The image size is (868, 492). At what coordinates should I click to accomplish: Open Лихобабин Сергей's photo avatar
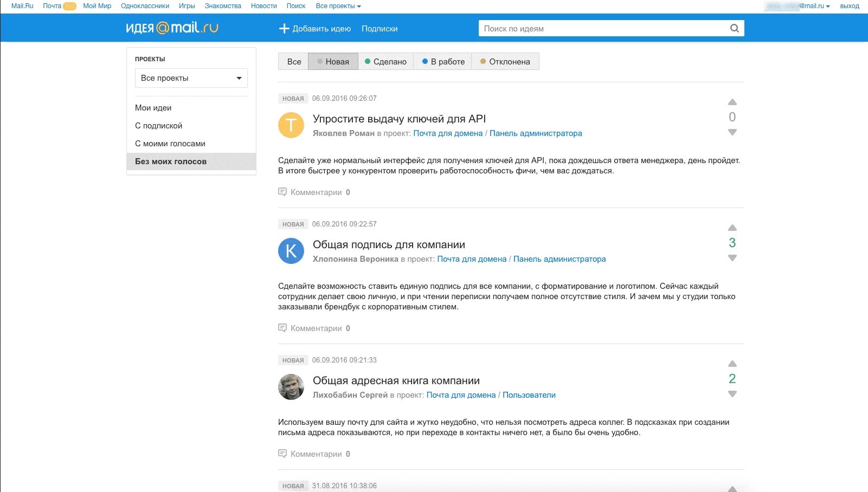291,387
